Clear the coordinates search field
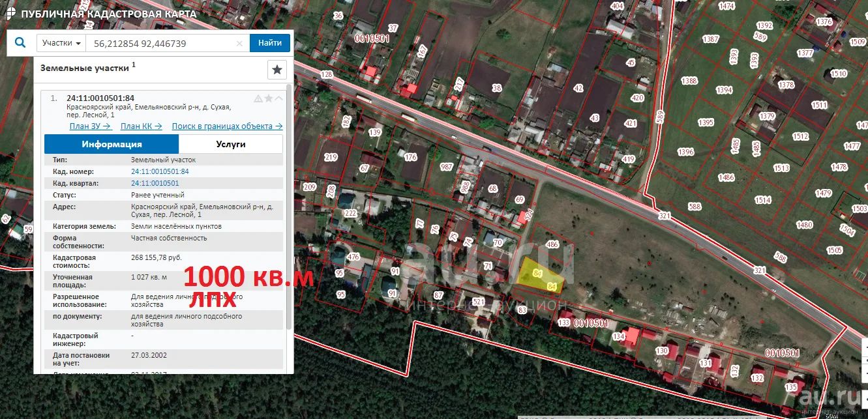The height and width of the screenshot is (419, 868). [239, 44]
